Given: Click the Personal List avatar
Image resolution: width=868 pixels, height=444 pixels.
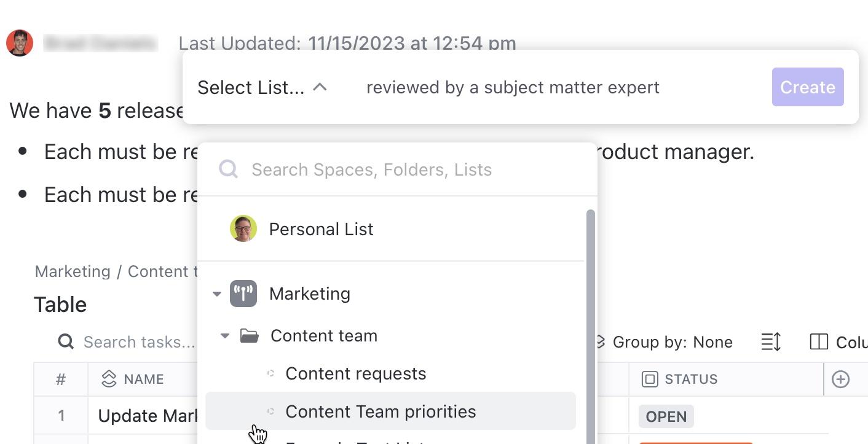Looking at the screenshot, I should [x=243, y=229].
